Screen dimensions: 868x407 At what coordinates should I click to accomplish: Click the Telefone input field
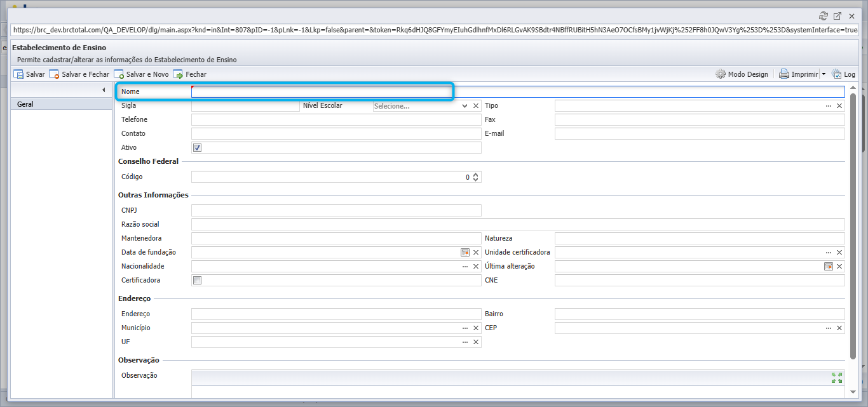pos(336,119)
